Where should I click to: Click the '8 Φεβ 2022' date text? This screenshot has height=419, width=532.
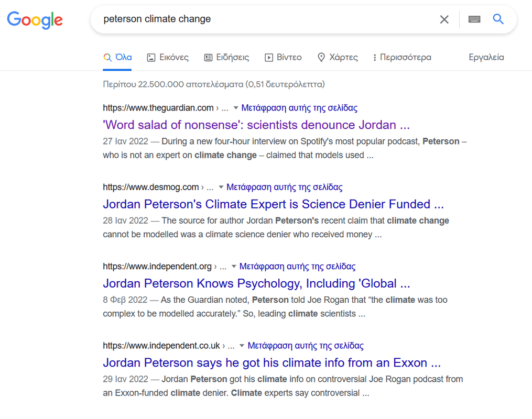[125, 300]
